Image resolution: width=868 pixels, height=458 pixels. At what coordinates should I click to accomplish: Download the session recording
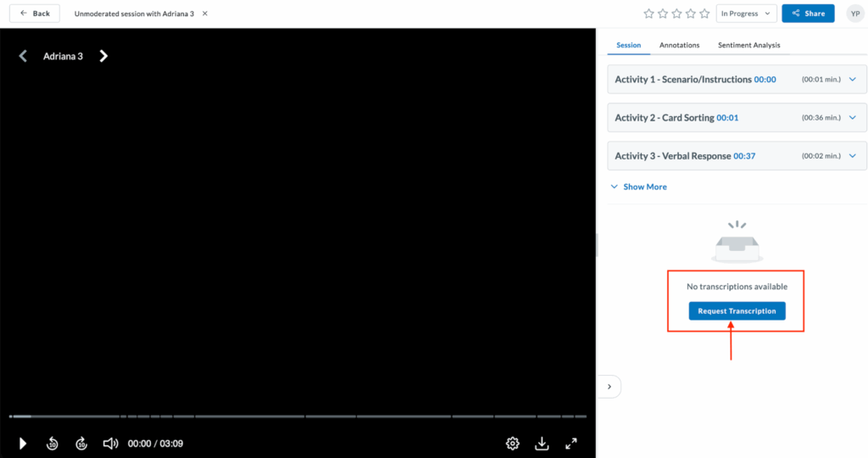point(542,443)
